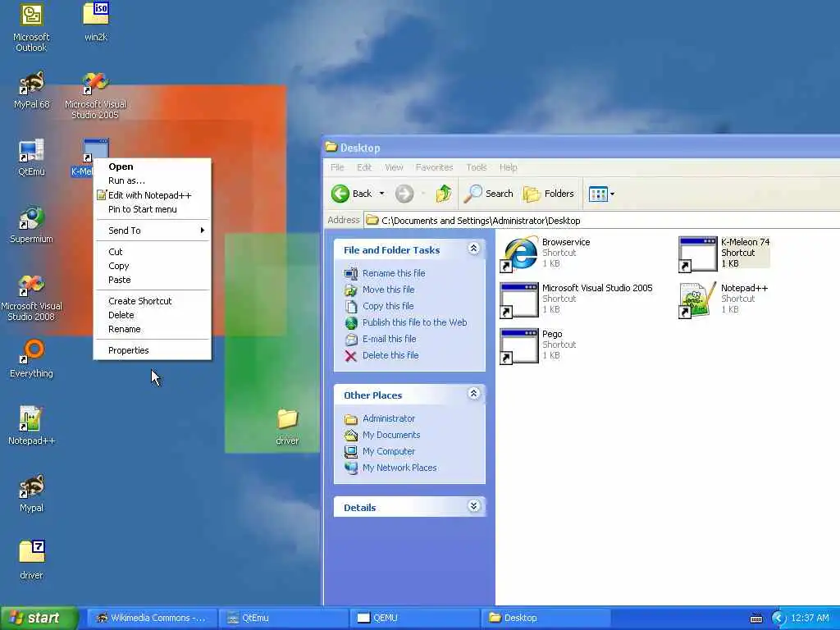The width and height of the screenshot is (840, 630).
Task: Choose Open in context menu
Action: [152, 167]
